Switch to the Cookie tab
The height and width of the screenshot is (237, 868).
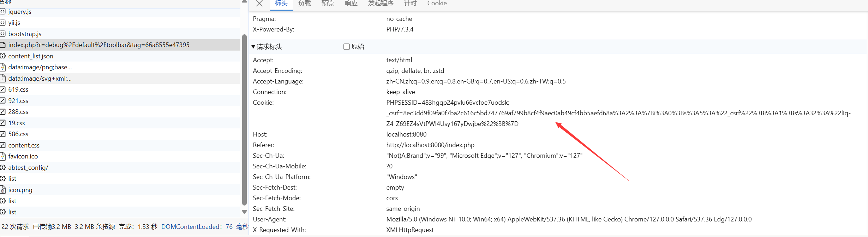pos(437,4)
